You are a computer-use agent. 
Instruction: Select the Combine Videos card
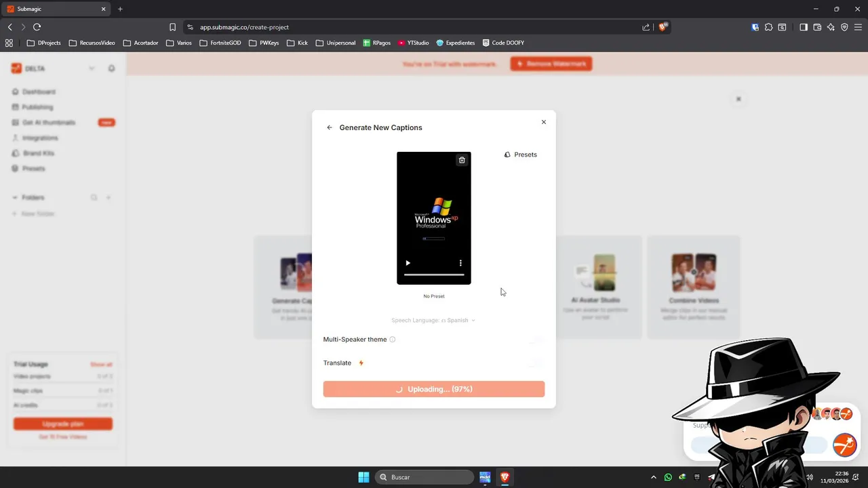(x=694, y=287)
